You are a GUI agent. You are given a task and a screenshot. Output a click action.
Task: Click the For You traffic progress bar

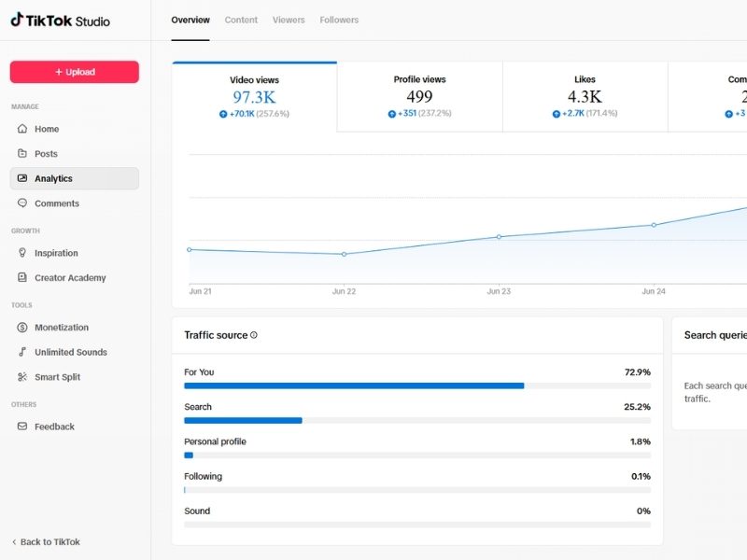click(x=417, y=385)
